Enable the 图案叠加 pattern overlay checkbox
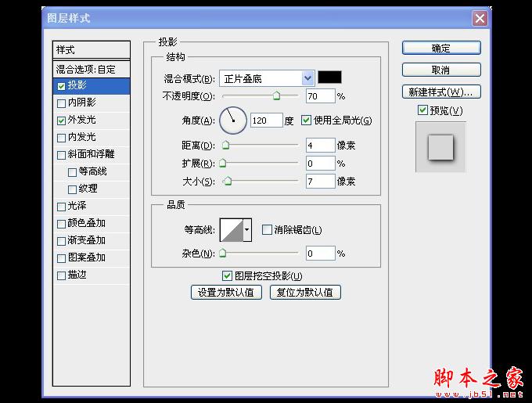532x403 pixels. [x=61, y=258]
